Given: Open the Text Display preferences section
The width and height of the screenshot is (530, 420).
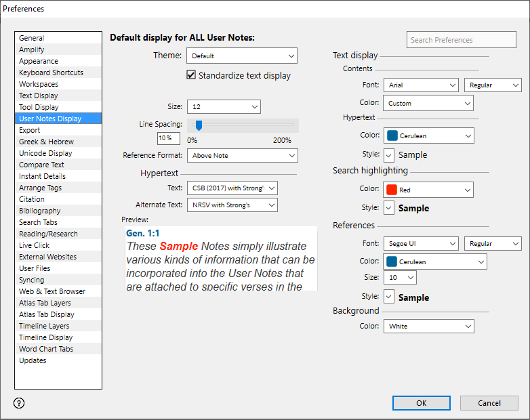Looking at the screenshot, I should tap(39, 96).
